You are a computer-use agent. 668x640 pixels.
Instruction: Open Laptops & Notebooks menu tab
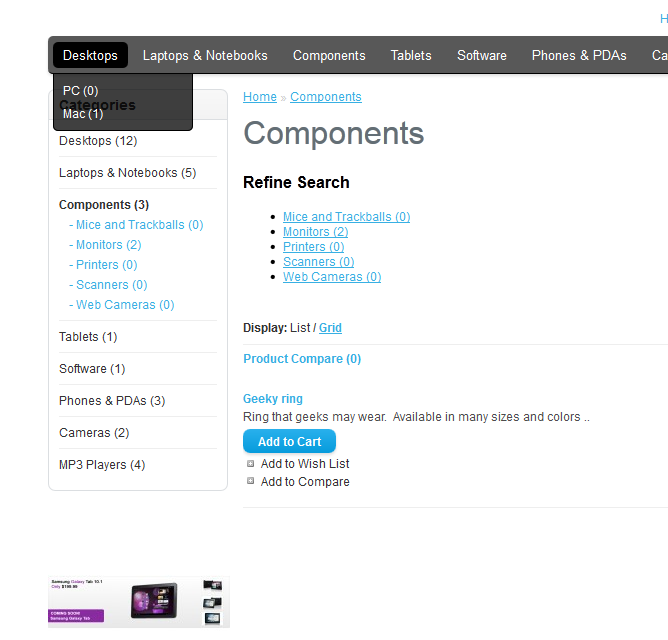click(x=205, y=55)
